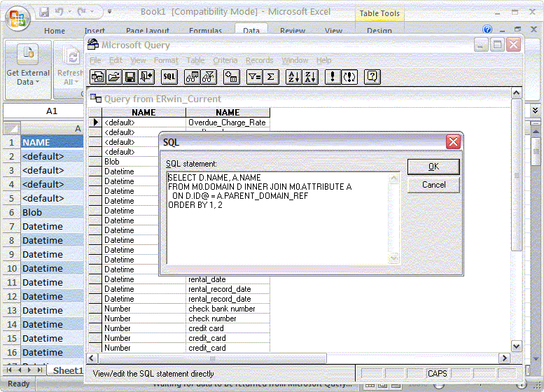Click the Add Tables icon

tap(232, 77)
